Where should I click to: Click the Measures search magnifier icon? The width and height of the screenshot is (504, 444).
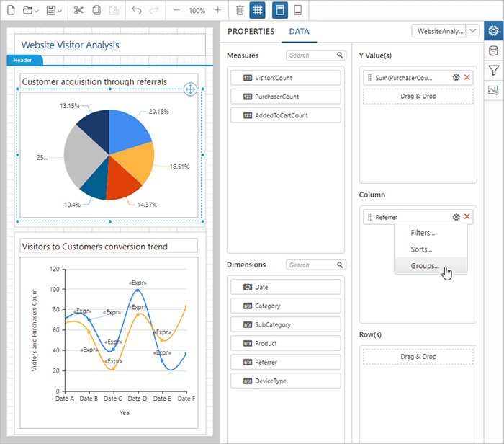tap(340, 55)
